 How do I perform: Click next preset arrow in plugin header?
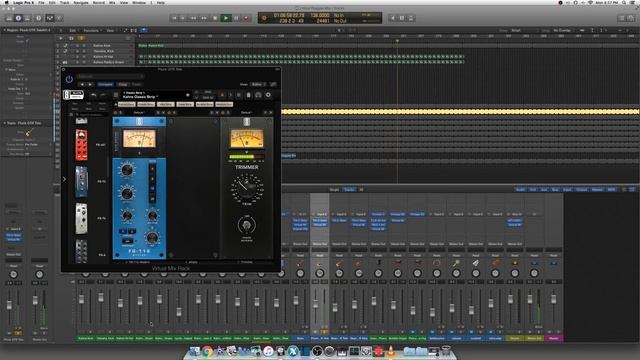(91, 84)
